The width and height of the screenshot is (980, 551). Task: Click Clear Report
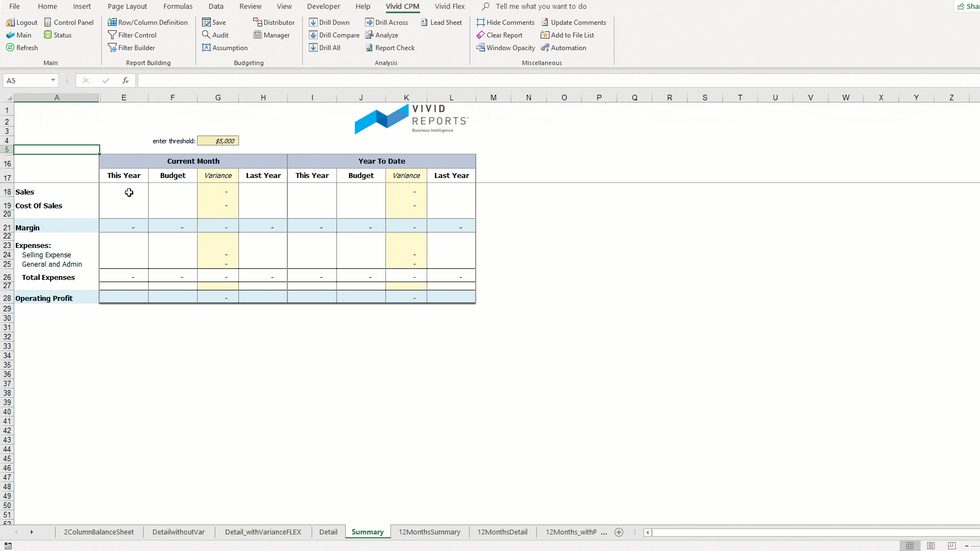click(x=499, y=35)
